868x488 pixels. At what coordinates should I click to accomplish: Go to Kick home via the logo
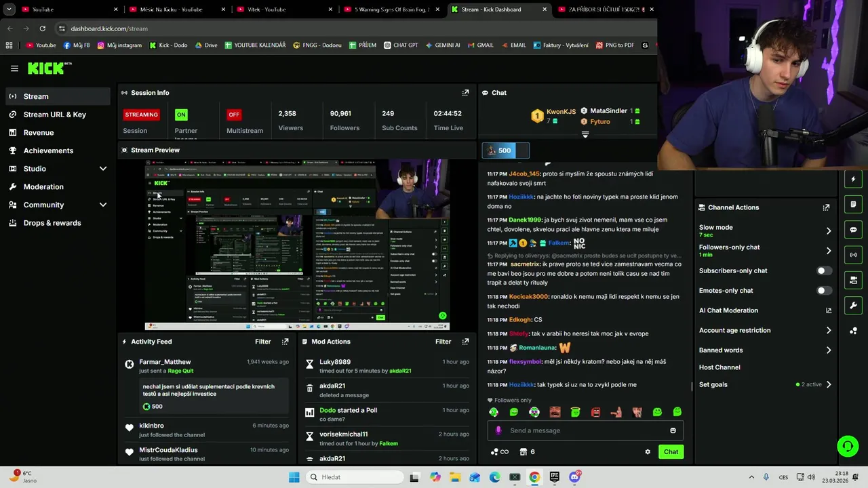point(49,68)
